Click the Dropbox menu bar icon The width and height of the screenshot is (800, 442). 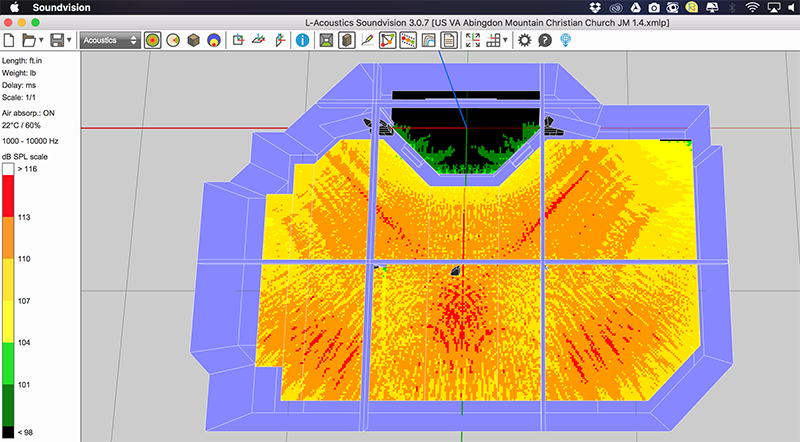pos(597,7)
